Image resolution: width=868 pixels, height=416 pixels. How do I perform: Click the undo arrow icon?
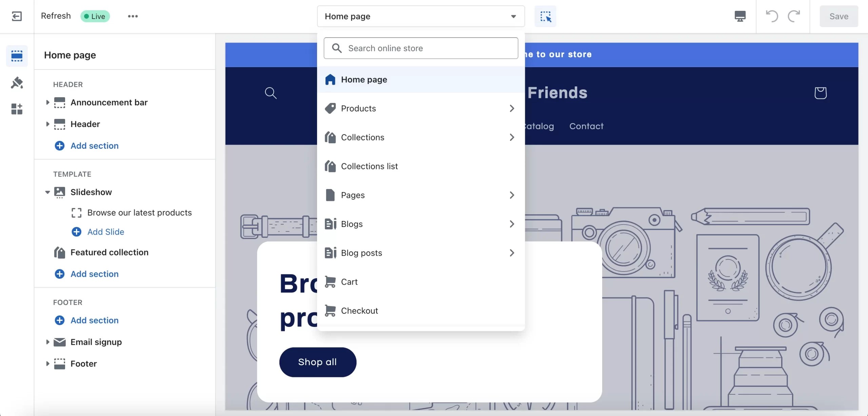coord(772,16)
